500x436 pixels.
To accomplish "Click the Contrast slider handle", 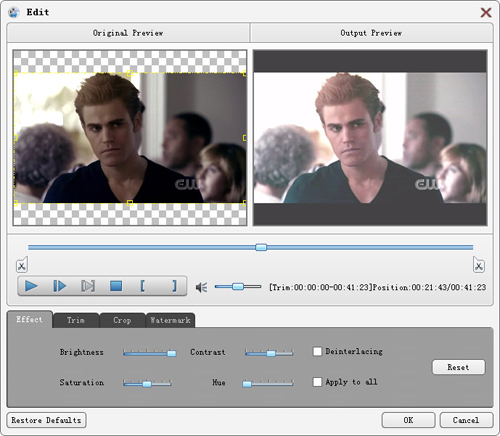I will click(271, 353).
